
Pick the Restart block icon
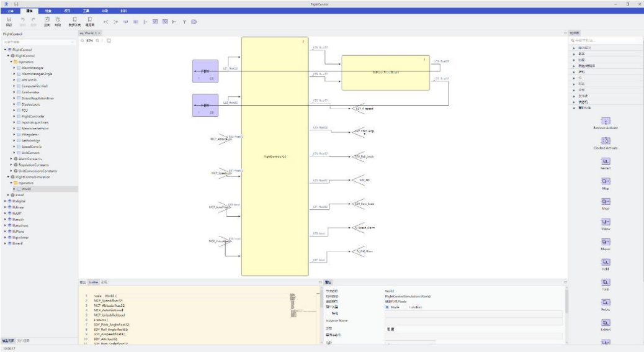click(606, 161)
